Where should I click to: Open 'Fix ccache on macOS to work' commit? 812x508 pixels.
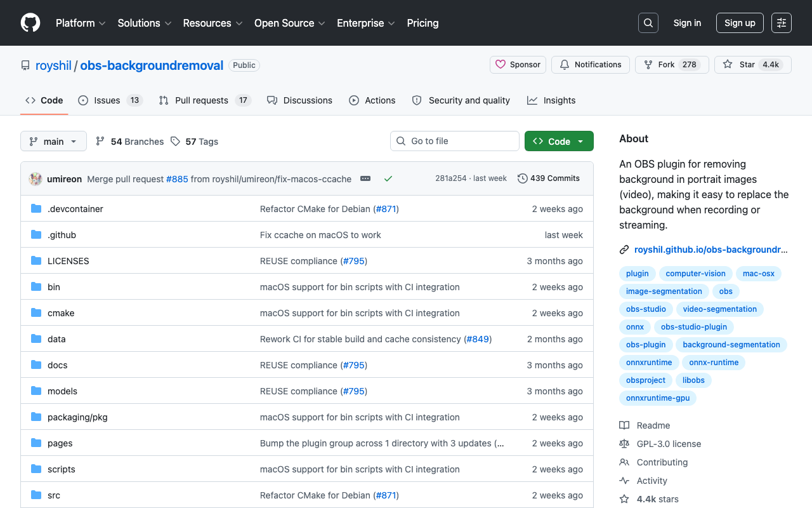coord(320,235)
